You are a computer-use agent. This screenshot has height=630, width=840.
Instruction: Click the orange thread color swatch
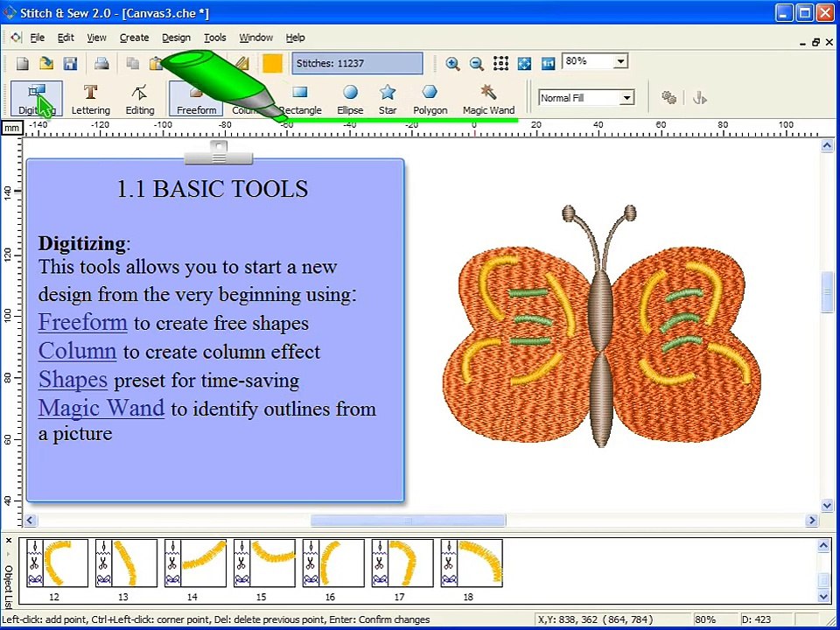[x=272, y=64]
